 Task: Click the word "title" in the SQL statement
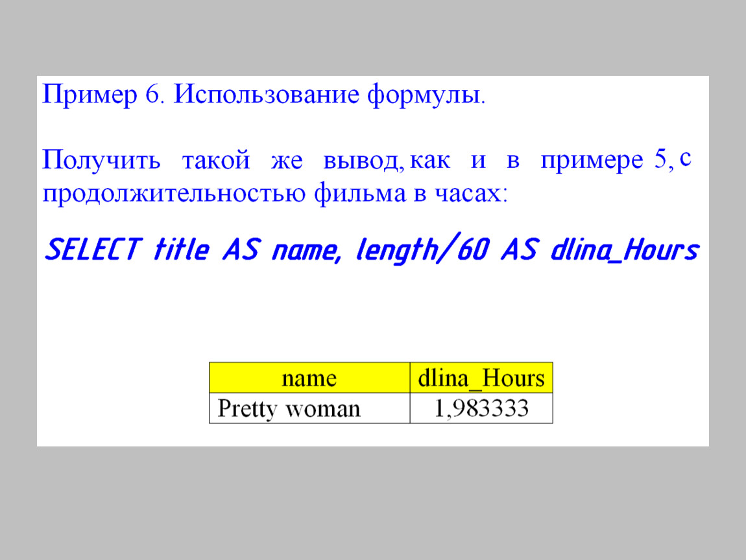(181, 250)
